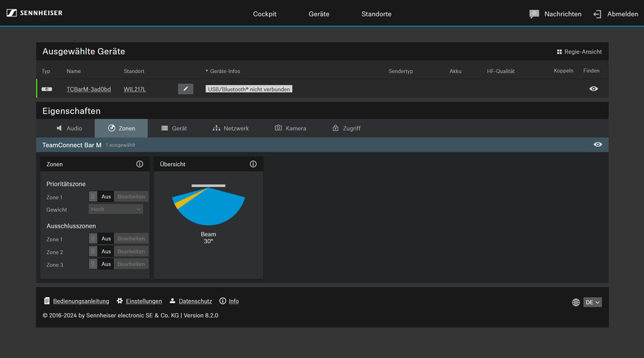This screenshot has width=644, height=358.
Task: Click the Sendertyp column header
Action: click(401, 71)
